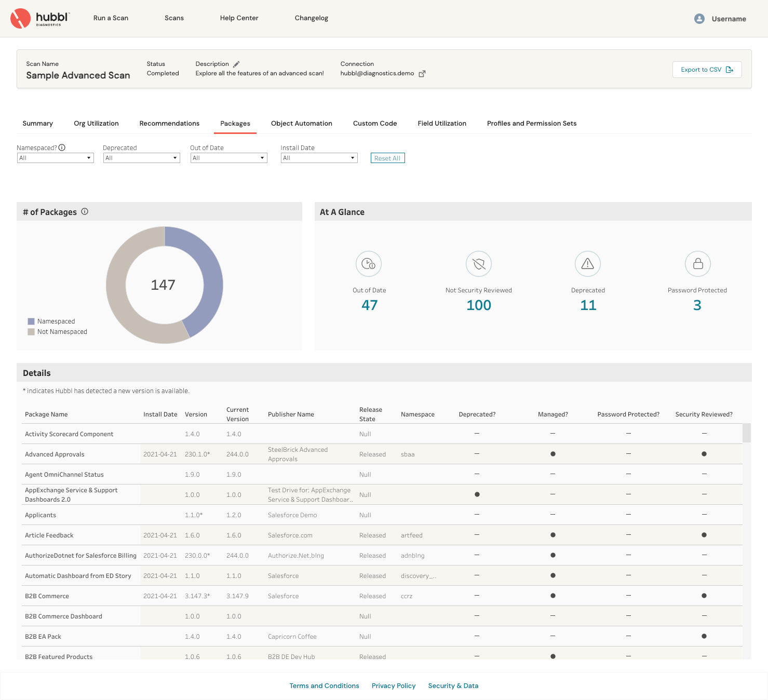Click the Not Security Reviewed shield icon
Image resolution: width=768 pixels, height=700 pixels.
478,264
